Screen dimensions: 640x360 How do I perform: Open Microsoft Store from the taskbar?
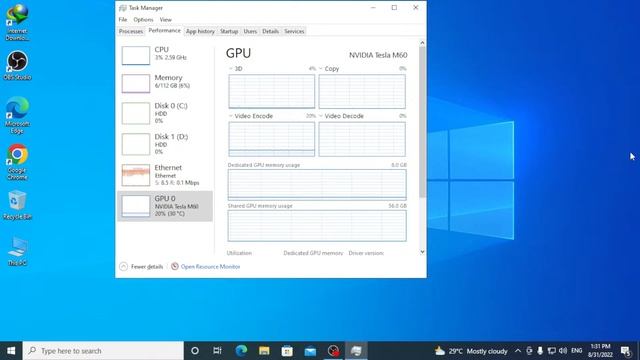[x=287, y=351]
